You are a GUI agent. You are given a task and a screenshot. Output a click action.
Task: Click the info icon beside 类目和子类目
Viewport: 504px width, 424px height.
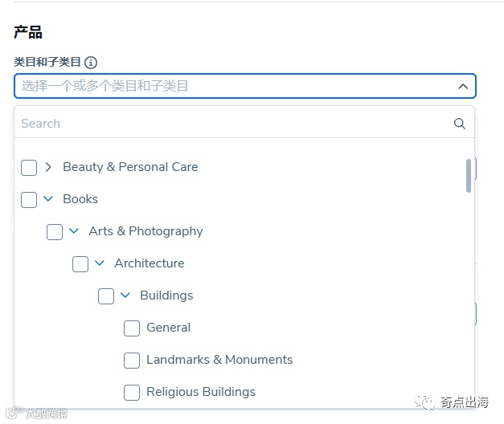tap(91, 63)
